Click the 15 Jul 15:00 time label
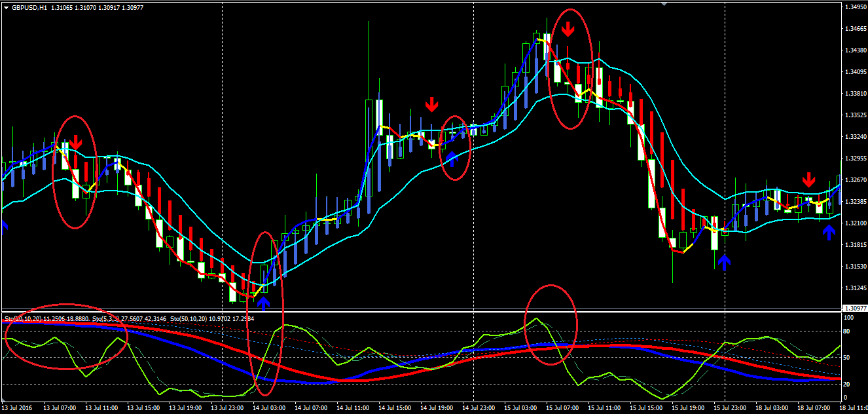Viewport: 868px width, 414px height. 647,408
